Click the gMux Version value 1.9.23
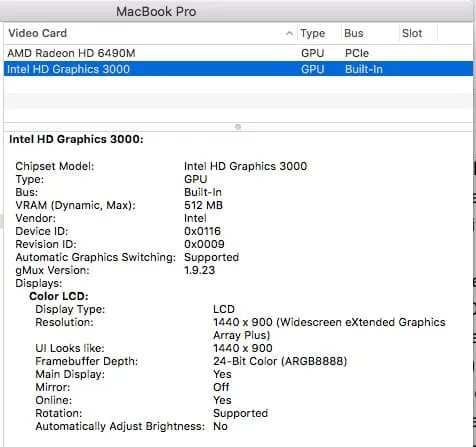Image resolution: width=476 pixels, height=447 pixels. click(x=200, y=270)
